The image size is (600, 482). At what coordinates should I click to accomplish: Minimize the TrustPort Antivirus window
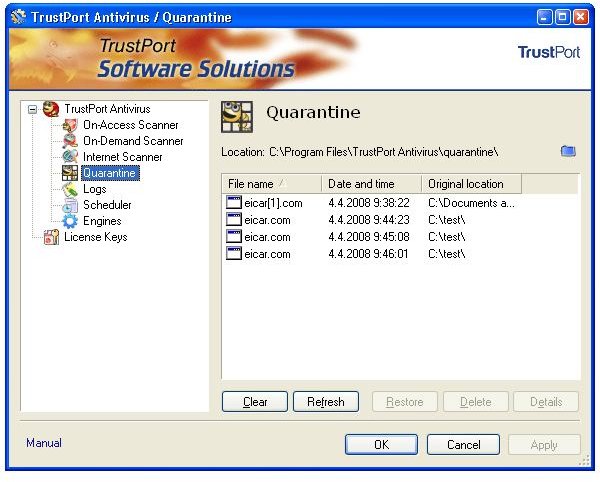click(x=544, y=17)
